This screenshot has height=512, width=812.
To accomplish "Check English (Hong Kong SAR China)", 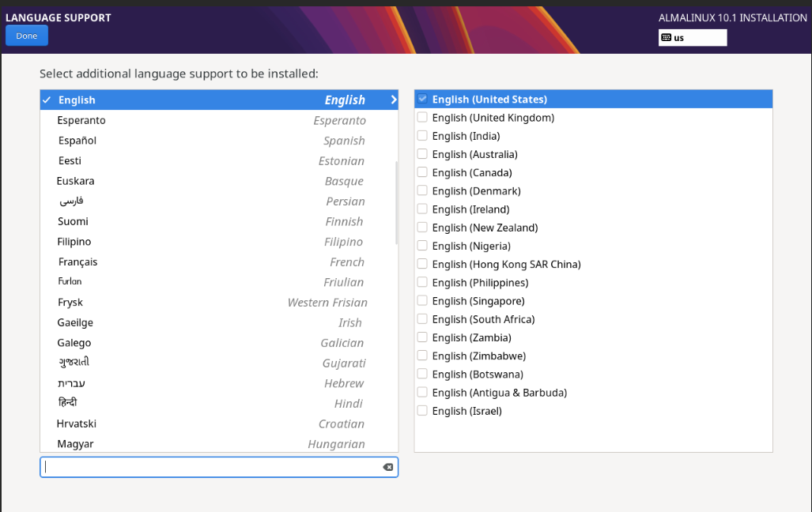I will (422, 263).
